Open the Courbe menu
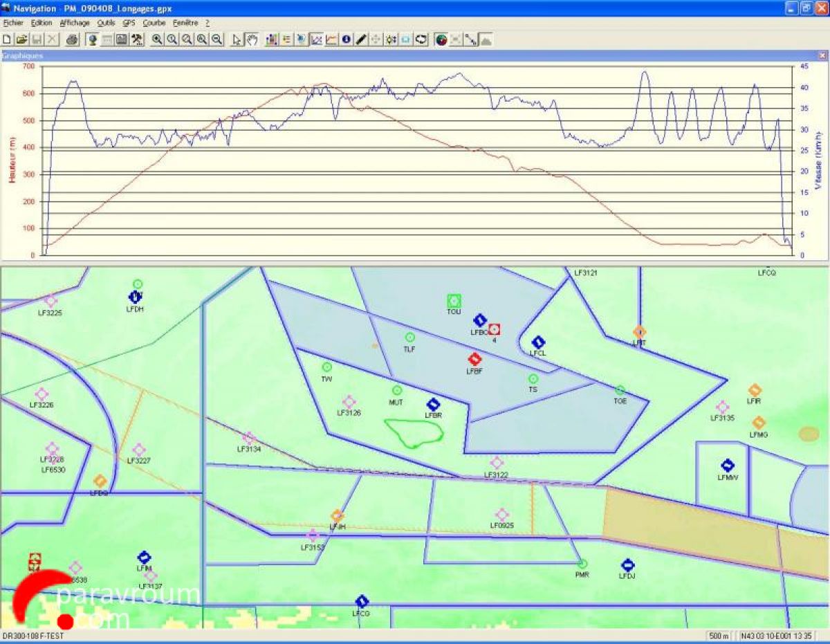Screen dimensions: 830x644 click(154, 23)
